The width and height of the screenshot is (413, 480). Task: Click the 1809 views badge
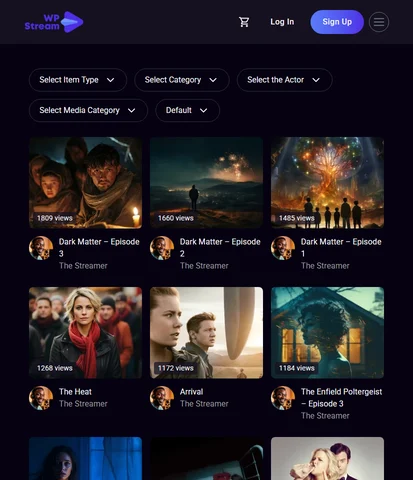tap(55, 218)
